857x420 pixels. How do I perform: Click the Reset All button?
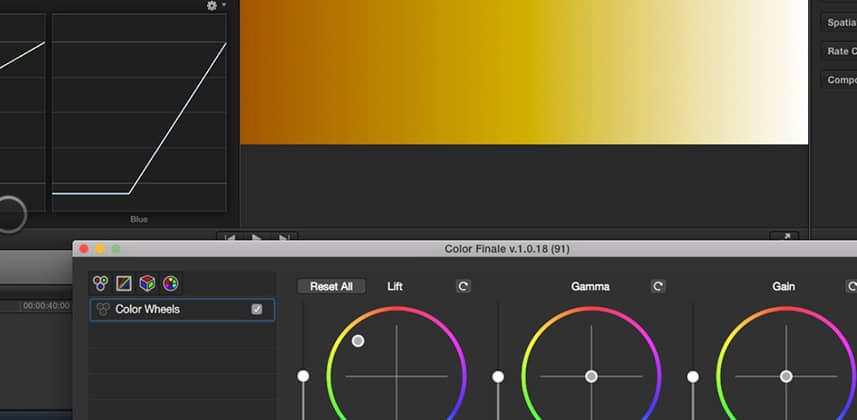click(331, 287)
